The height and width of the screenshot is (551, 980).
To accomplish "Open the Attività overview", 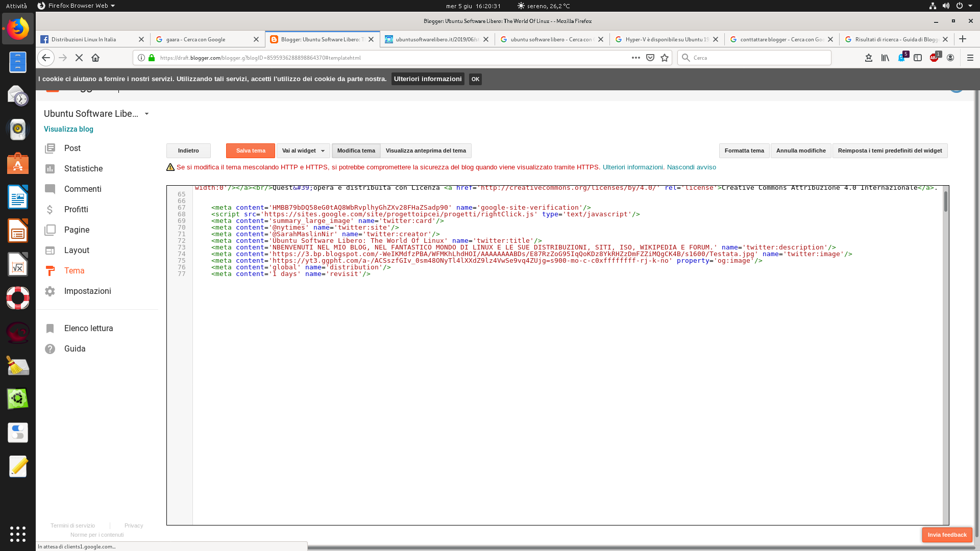I will (16, 6).
